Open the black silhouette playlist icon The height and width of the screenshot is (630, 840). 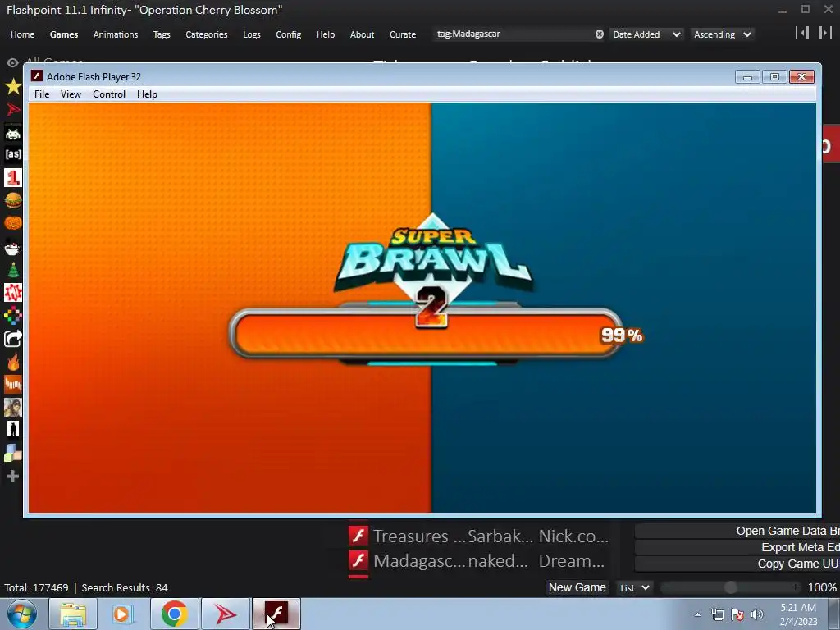13,429
